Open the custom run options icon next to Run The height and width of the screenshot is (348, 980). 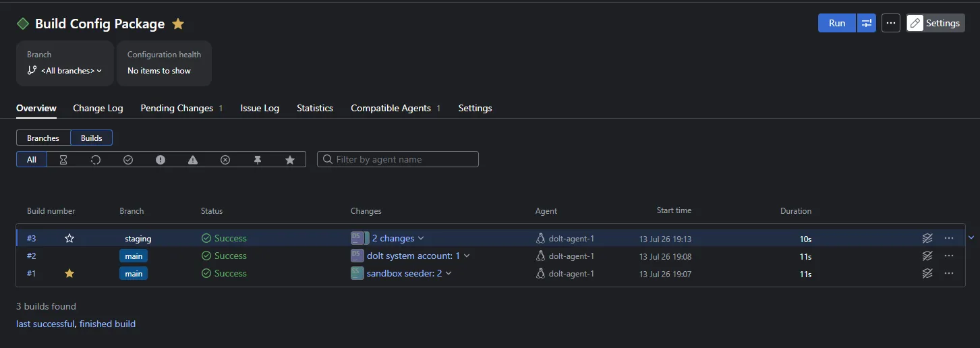coord(867,23)
